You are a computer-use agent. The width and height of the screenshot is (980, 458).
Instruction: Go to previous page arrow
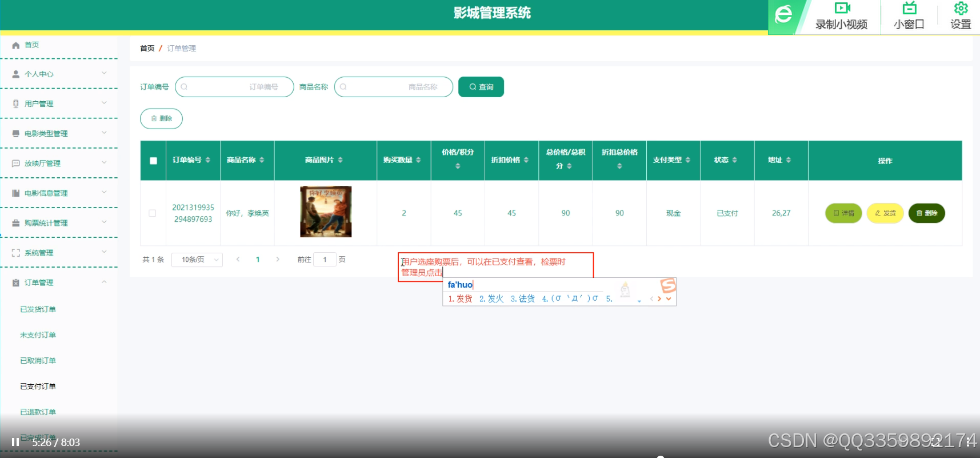pos(238,260)
